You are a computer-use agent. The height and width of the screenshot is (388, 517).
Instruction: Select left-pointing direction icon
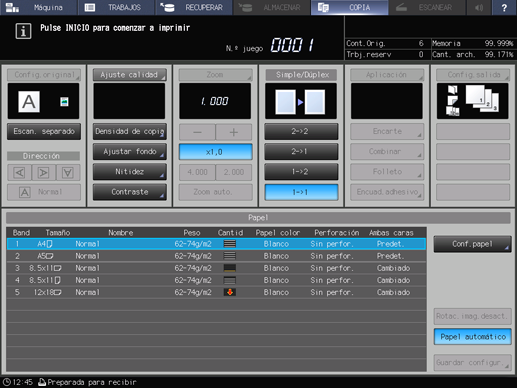click(19, 172)
